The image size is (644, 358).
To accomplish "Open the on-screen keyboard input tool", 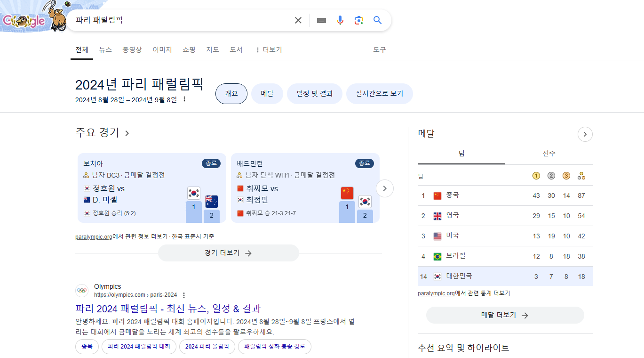I will (x=322, y=20).
